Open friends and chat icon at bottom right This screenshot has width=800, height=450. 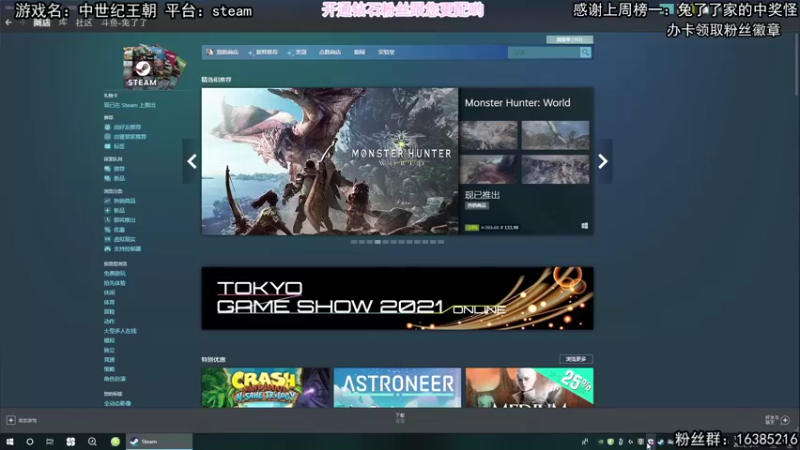[x=785, y=420]
